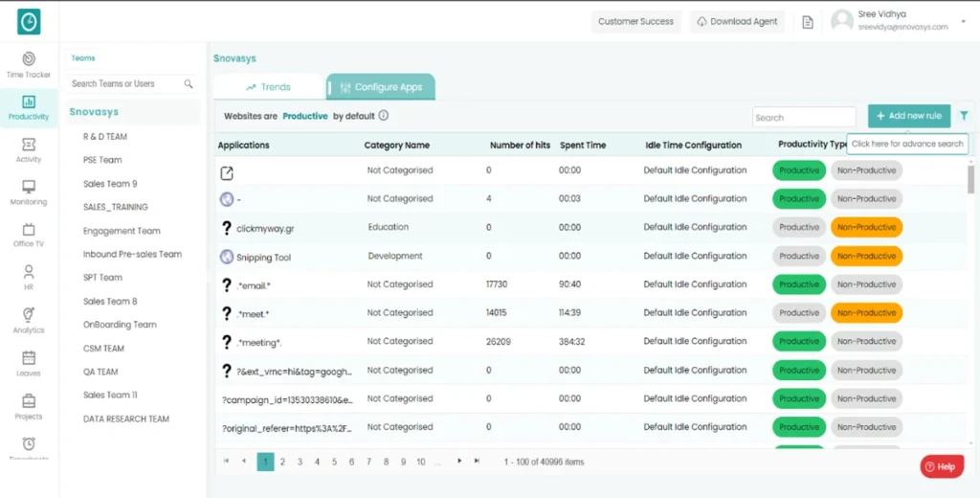Mark .*email.* as Non-Productive
This screenshot has height=498, width=980.
(x=866, y=284)
